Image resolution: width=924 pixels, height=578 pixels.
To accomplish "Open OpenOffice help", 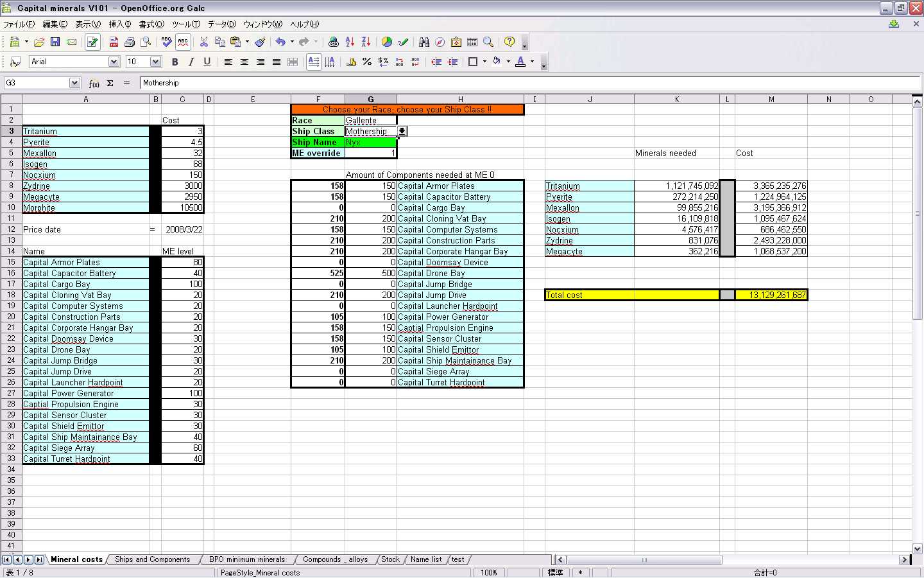I will pyautogui.click(x=509, y=42).
